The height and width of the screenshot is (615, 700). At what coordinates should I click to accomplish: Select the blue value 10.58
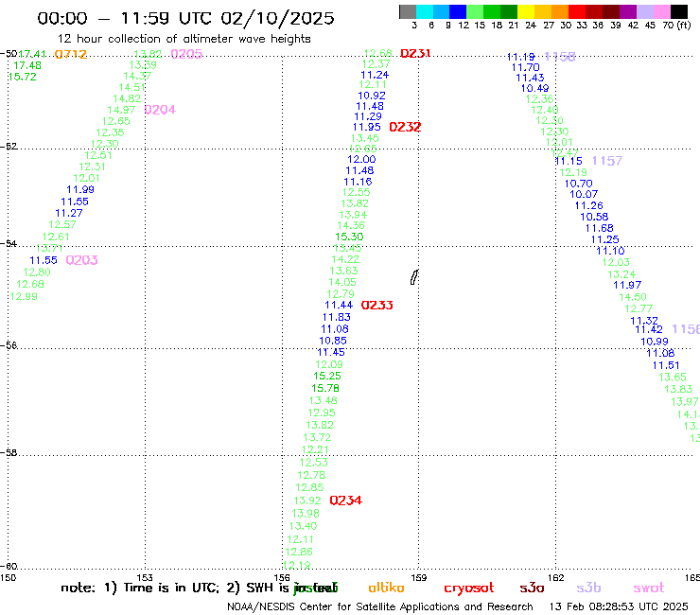pos(594,217)
